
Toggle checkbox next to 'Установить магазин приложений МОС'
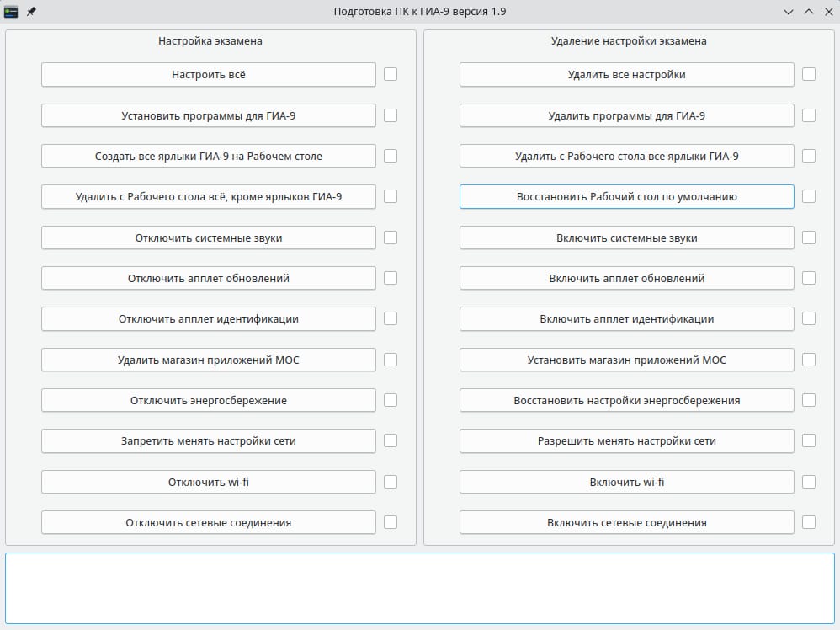[x=809, y=360]
